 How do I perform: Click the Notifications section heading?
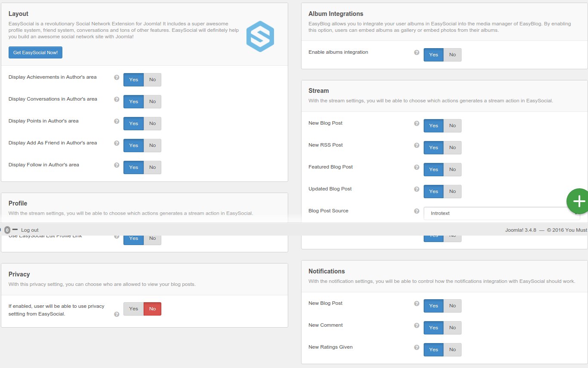pyautogui.click(x=327, y=271)
